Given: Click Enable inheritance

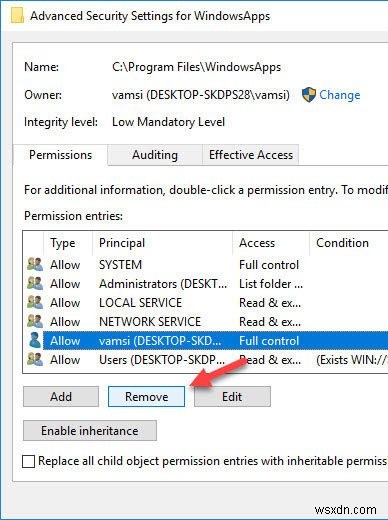Looking at the screenshot, I should click(90, 431).
